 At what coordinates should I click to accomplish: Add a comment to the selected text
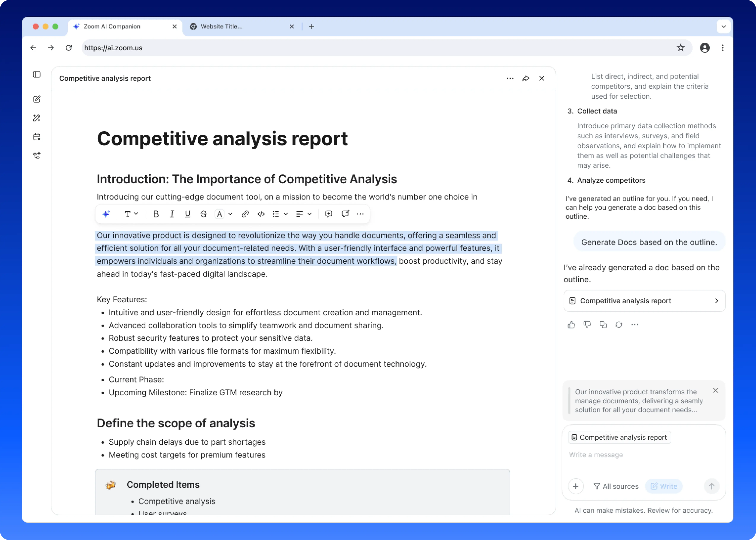(328, 214)
